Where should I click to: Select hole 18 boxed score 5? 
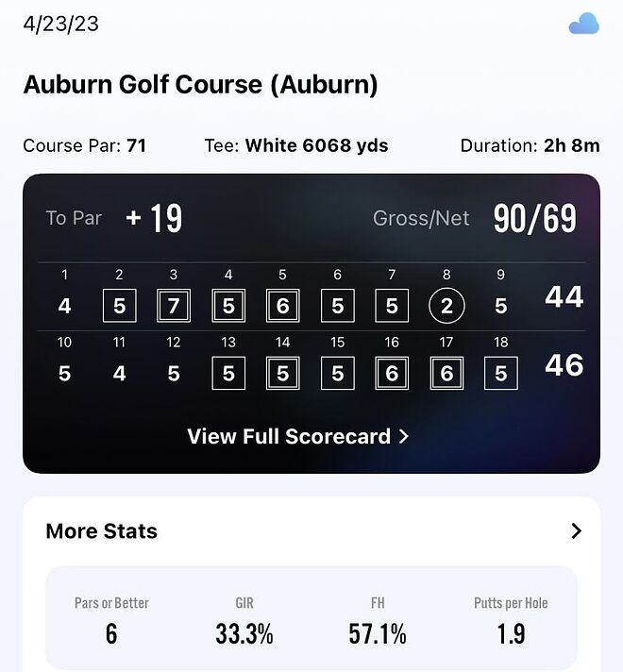pyautogui.click(x=501, y=374)
